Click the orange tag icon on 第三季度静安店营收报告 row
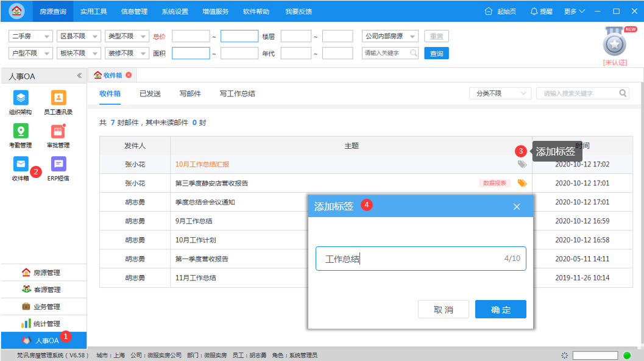This screenshot has height=361, width=644. pos(522,184)
